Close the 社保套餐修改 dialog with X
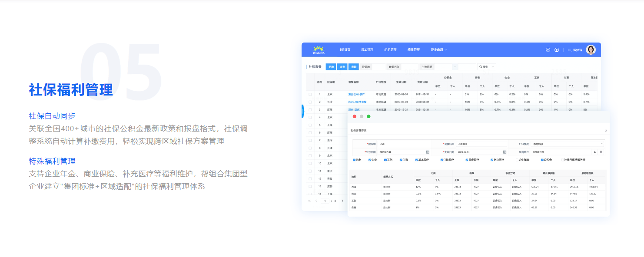644x257 pixels. (606, 130)
